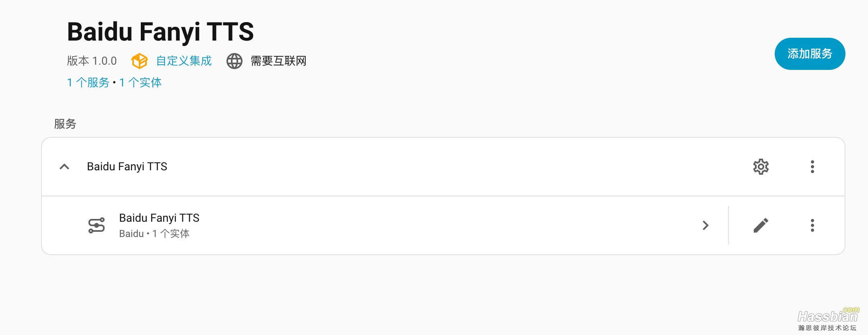Collapse the Baidu Fanyi TTS entry chevron
868x335 pixels.
64,167
